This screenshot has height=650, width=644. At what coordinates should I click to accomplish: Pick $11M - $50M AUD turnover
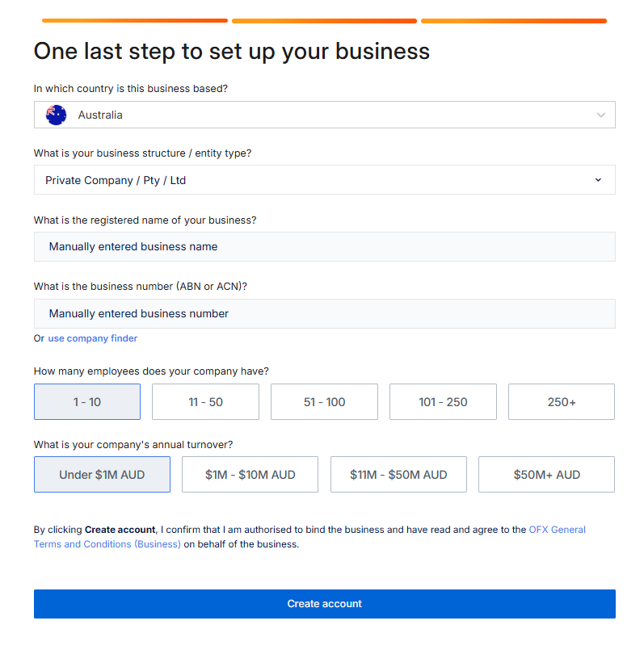point(398,475)
